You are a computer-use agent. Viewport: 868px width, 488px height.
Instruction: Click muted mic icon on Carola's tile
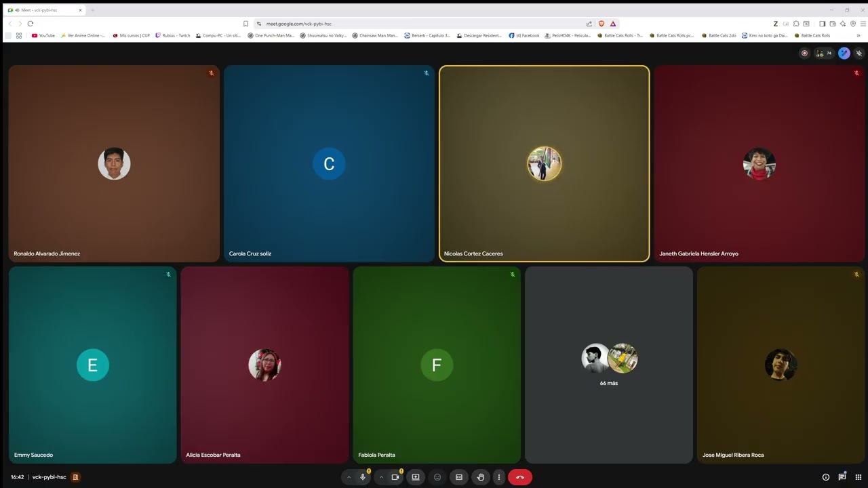pos(427,73)
